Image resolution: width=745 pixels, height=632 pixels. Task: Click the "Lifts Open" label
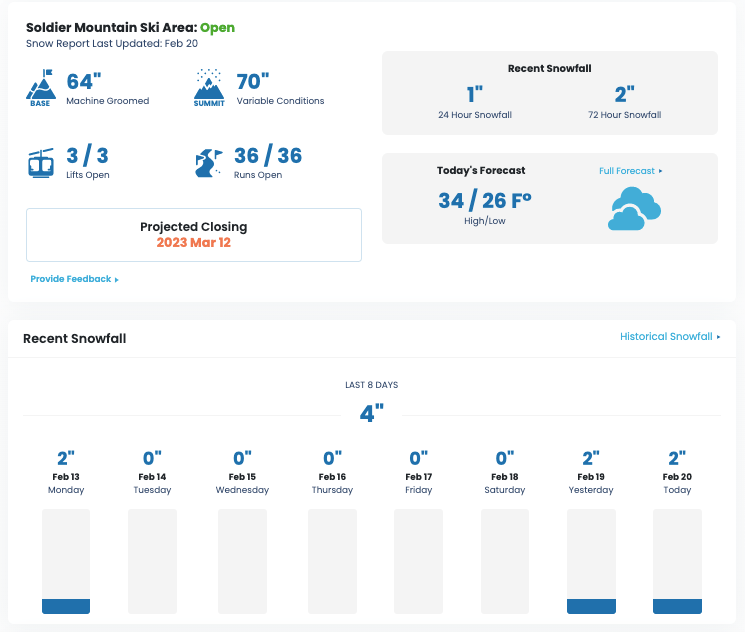(88, 175)
